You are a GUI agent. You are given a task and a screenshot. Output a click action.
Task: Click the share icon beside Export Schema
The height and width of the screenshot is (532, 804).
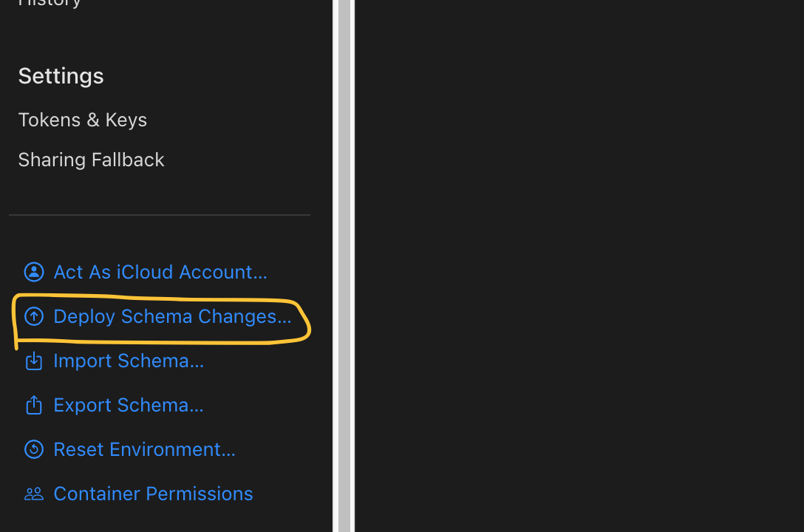[x=34, y=405]
